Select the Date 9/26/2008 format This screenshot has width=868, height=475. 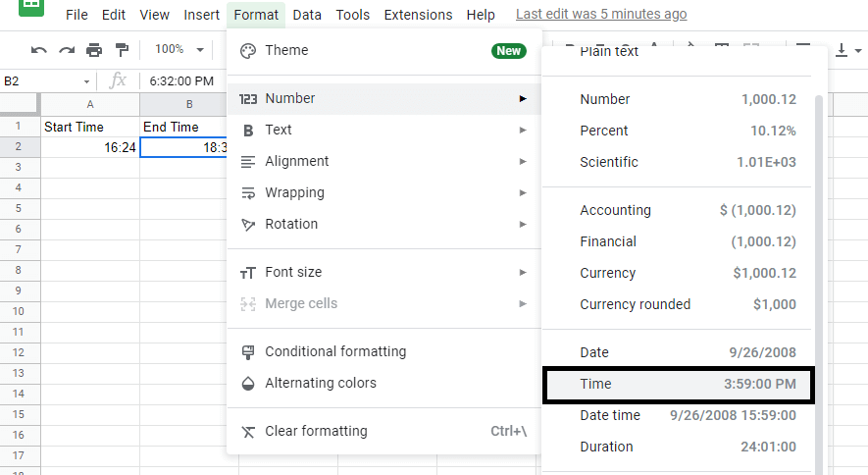(x=679, y=353)
